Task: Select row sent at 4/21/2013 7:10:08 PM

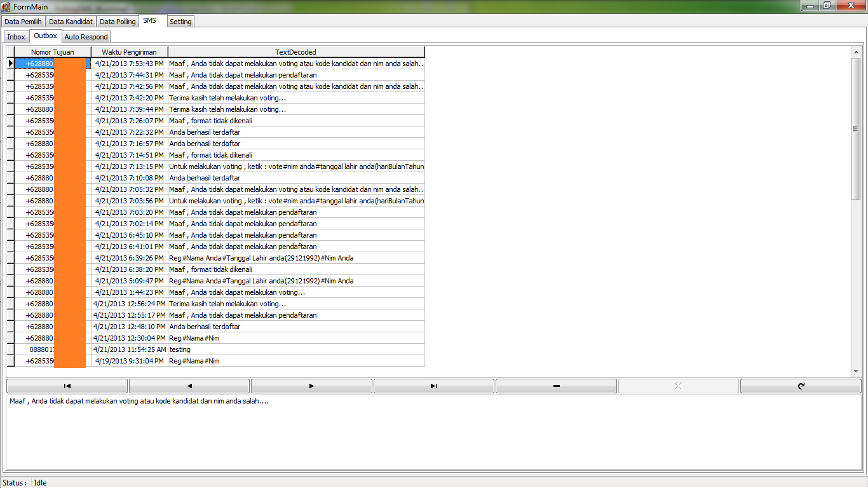Action: 216,178
